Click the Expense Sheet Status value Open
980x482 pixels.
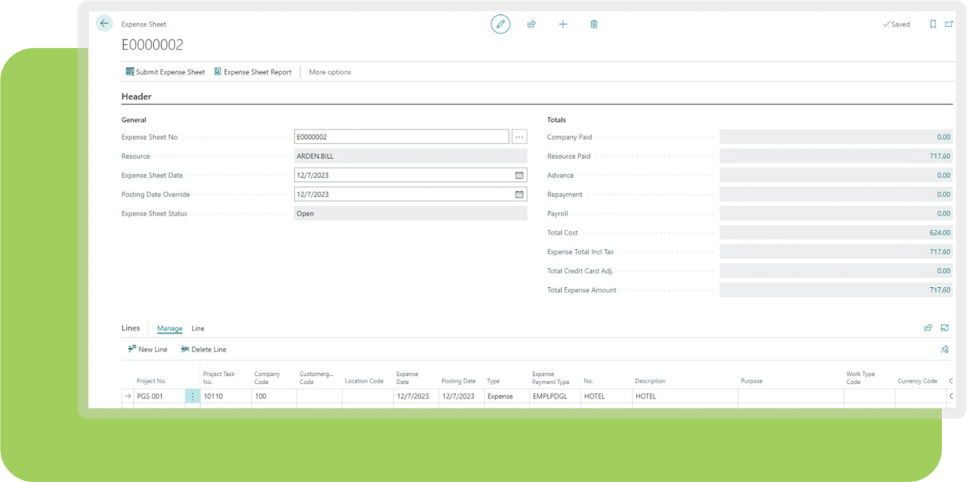coord(410,214)
